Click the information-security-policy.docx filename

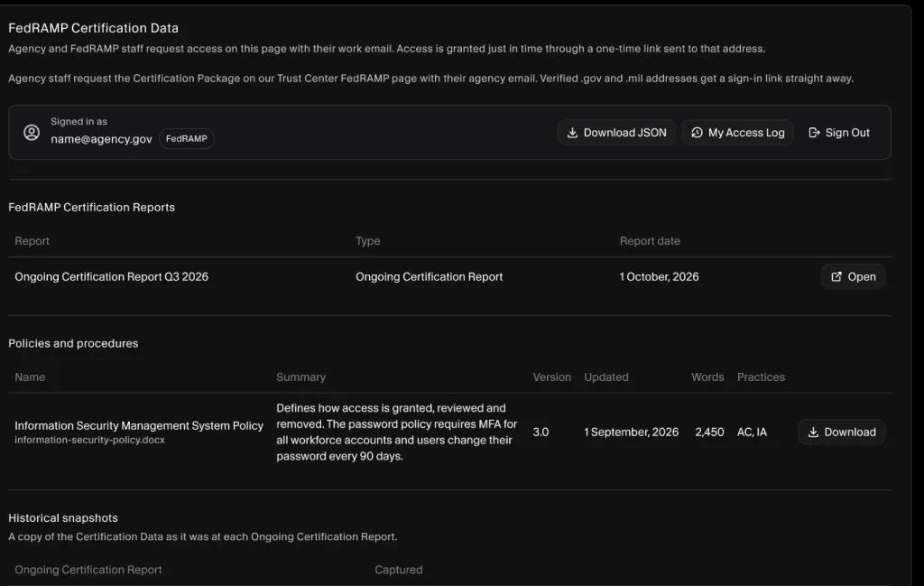coord(89,440)
